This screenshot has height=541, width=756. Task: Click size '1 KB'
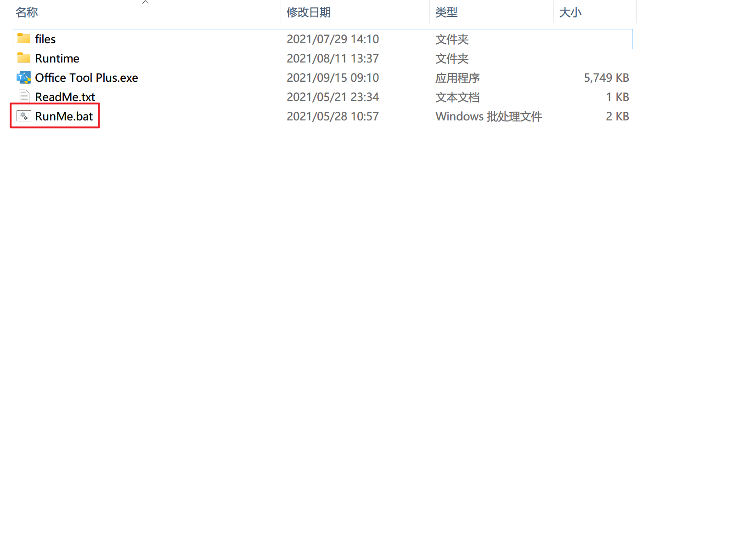[617, 97]
